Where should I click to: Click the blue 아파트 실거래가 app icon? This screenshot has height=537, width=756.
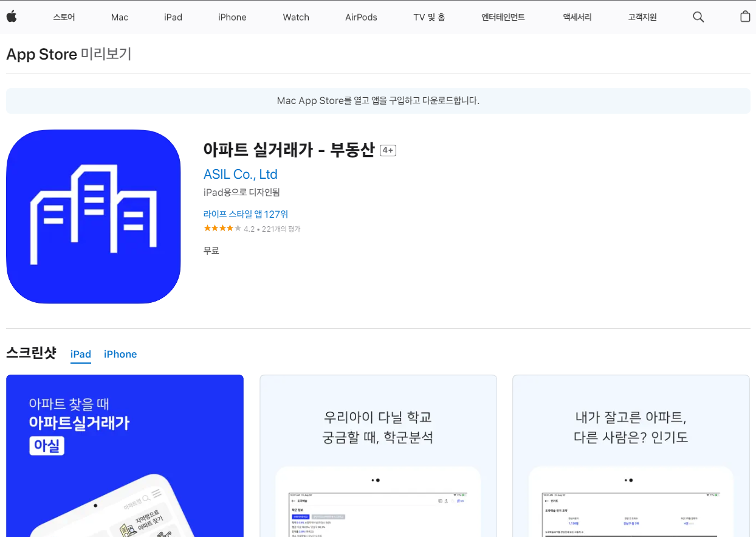93,216
